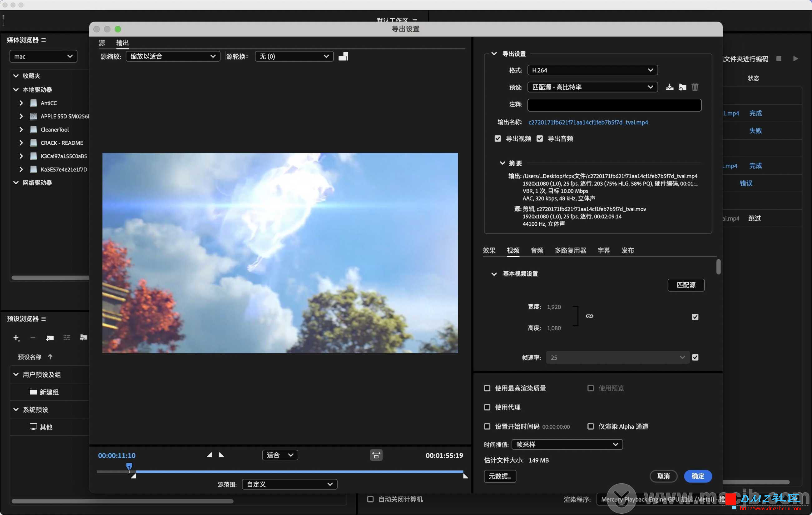Click the 确定 button
Screen dimensions: 812x515
point(698,476)
